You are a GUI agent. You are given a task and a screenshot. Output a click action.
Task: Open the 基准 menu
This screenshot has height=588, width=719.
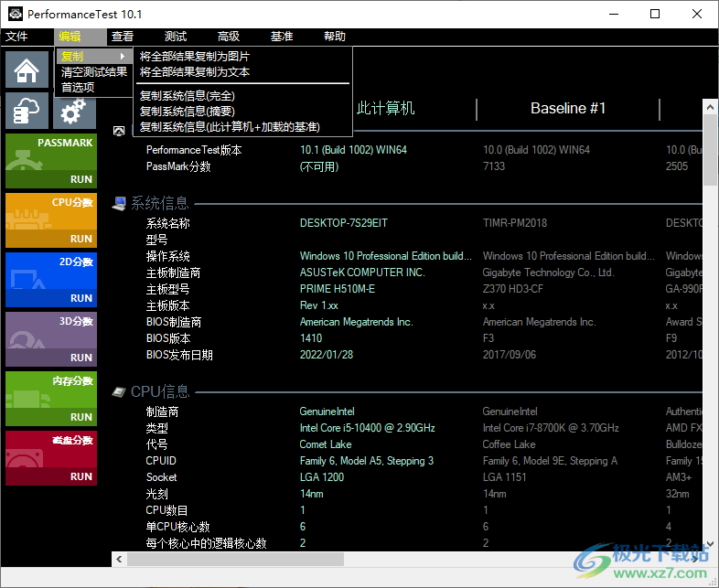point(282,37)
